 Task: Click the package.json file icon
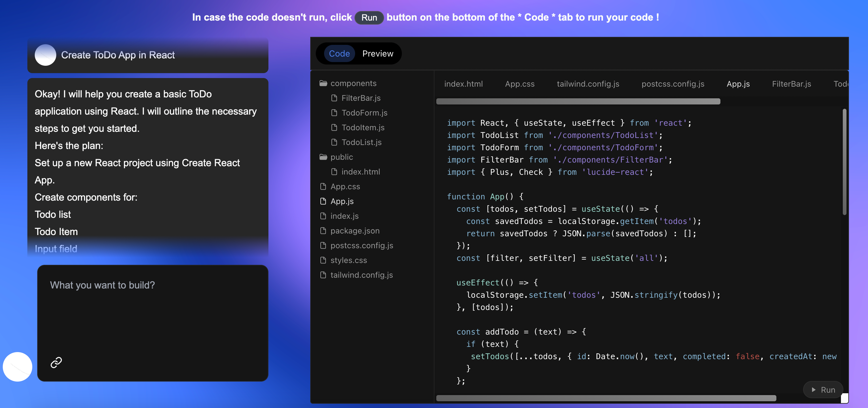pyautogui.click(x=323, y=231)
